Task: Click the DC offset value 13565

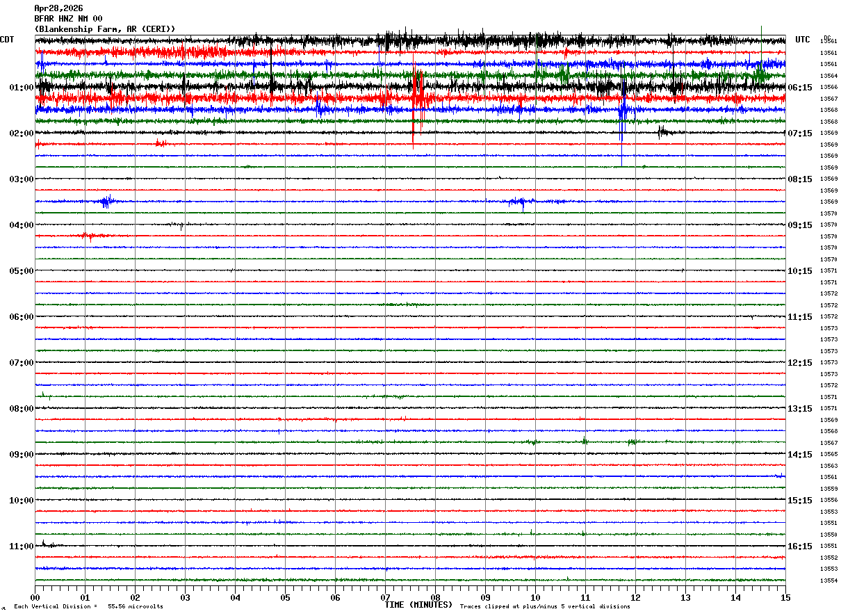Action: click(x=828, y=455)
